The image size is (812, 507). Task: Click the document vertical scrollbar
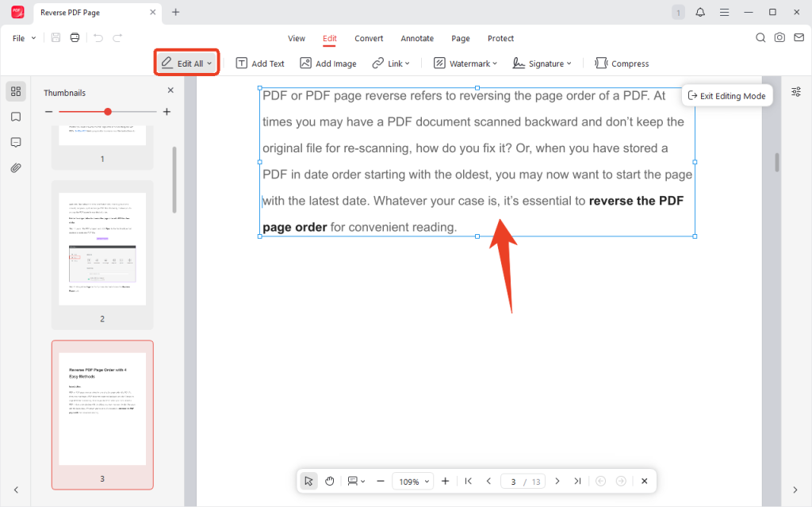[777, 163]
